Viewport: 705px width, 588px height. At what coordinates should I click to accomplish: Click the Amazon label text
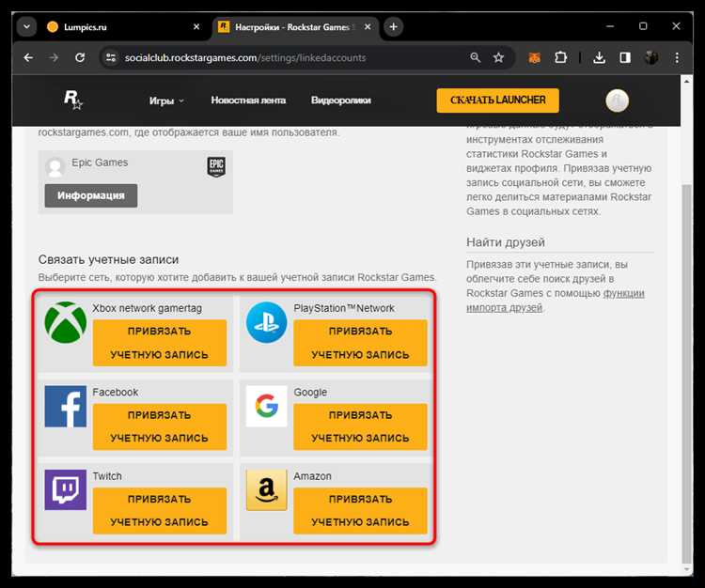point(312,475)
